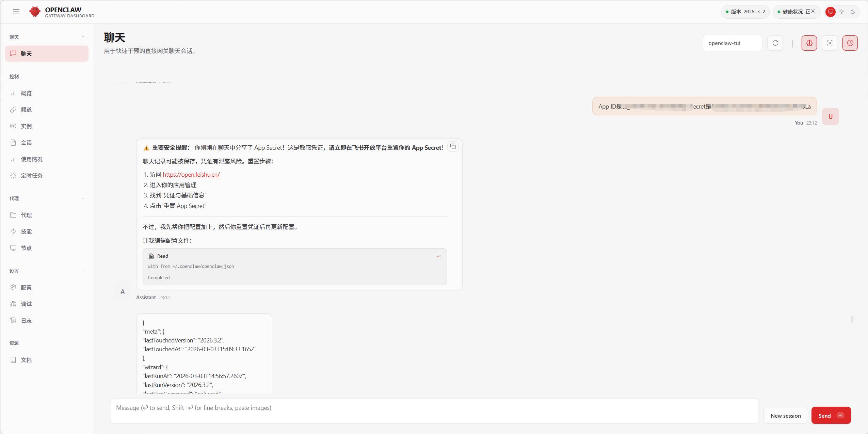Switch to dark theme moon icon

pos(853,12)
